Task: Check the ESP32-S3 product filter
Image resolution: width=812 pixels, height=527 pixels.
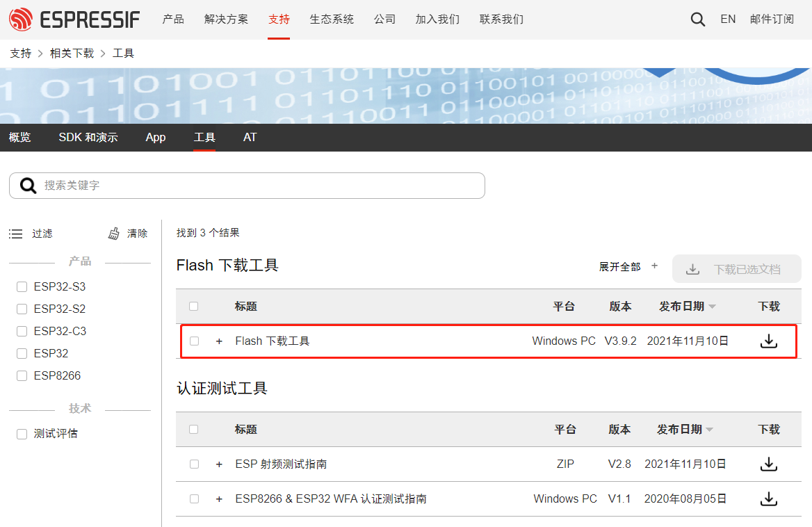Action: pos(22,286)
